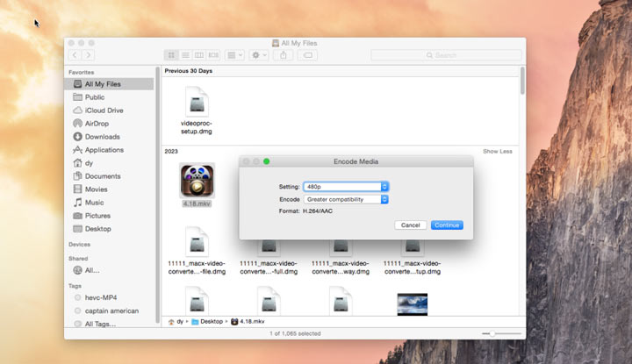Viewport: 632px width, 364px height.
Task: Select Downloads in the sidebar
Action: coord(102,137)
